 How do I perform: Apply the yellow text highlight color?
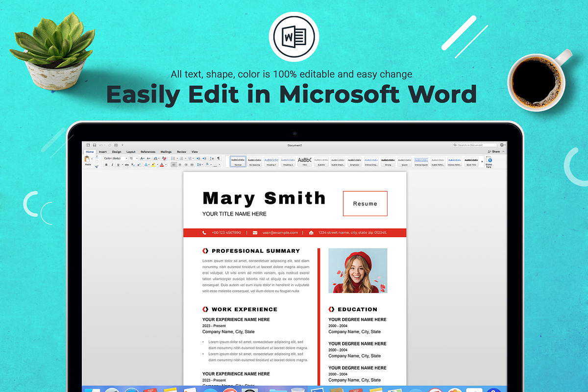(x=153, y=165)
